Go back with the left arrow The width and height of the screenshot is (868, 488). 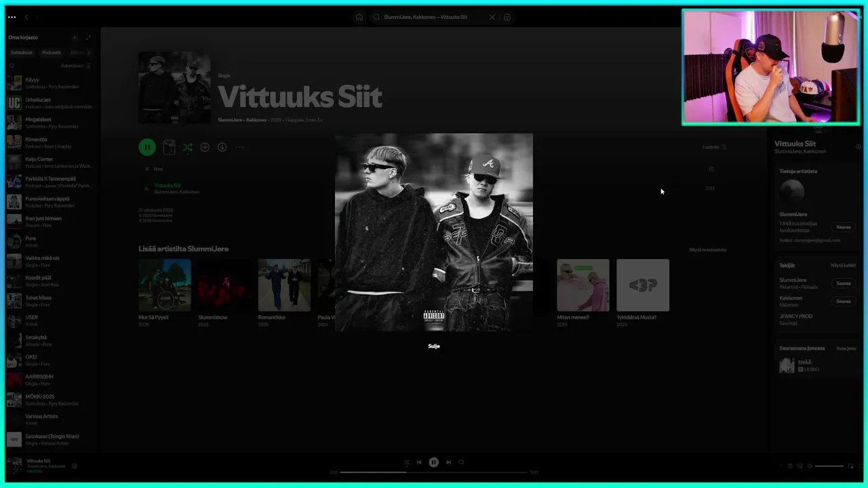pos(26,17)
